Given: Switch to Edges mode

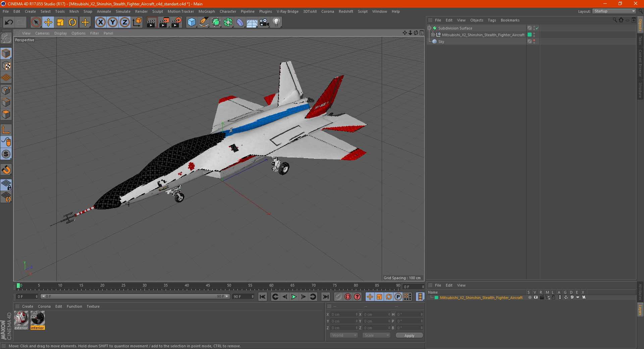Looking at the screenshot, I should pyautogui.click(x=6, y=102).
